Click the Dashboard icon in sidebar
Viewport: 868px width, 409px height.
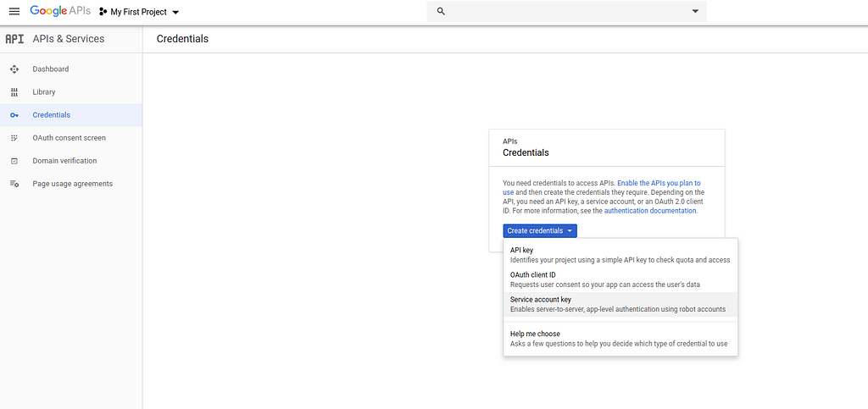14,69
